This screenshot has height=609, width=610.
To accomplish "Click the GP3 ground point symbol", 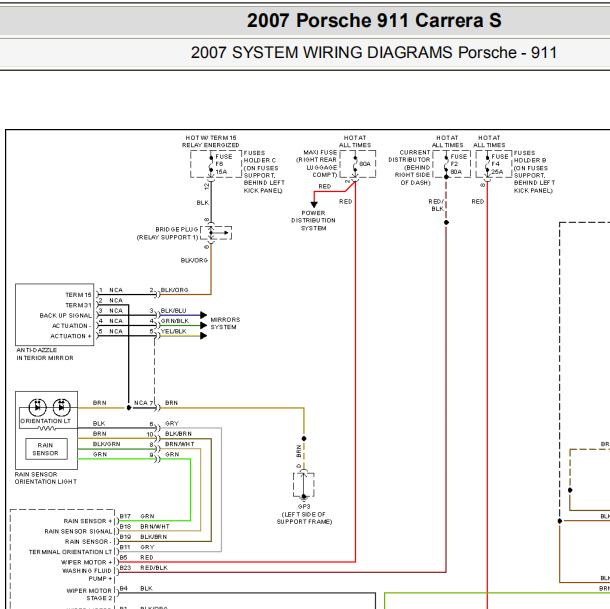I will tap(303, 485).
